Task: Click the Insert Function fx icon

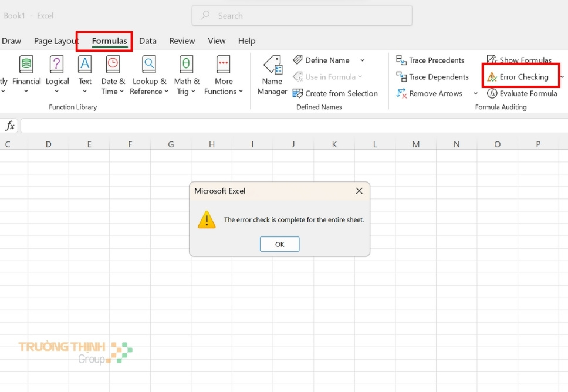Action: pos(10,126)
